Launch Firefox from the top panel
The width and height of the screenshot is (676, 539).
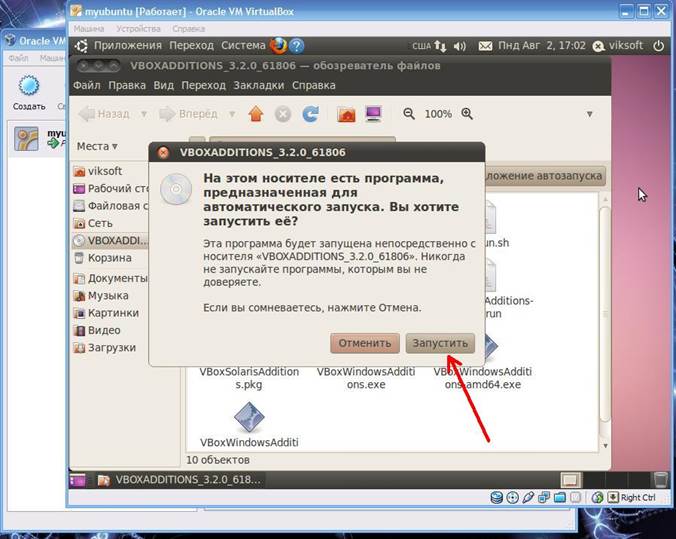(x=278, y=45)
